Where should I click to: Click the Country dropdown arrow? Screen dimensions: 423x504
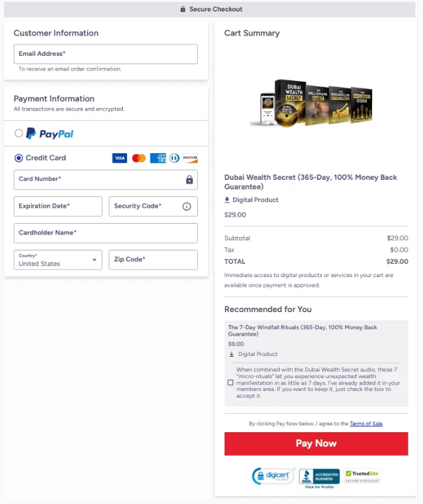point(94,260)
